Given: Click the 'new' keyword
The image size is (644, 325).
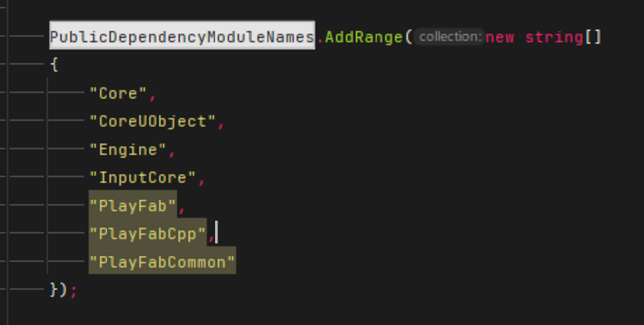Looking at the screenshot, I should [499, 37].
